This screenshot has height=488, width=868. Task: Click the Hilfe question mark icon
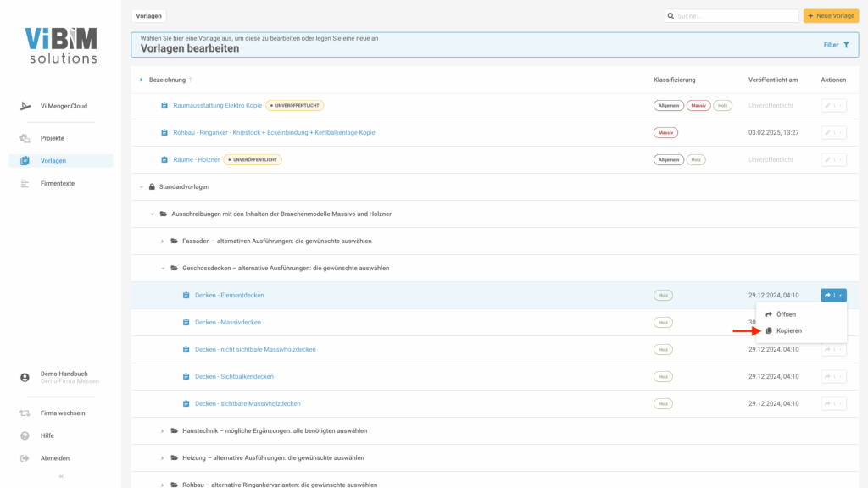pos(25,435)
